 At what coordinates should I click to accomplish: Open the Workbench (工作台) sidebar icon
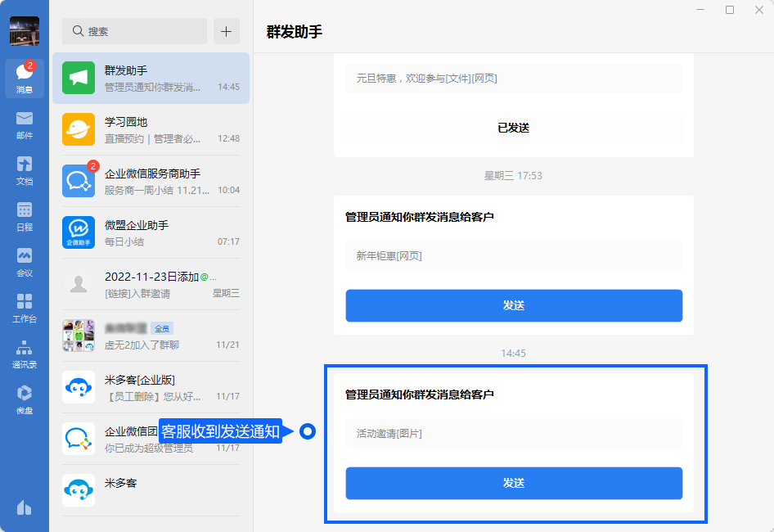click(25, 309)
